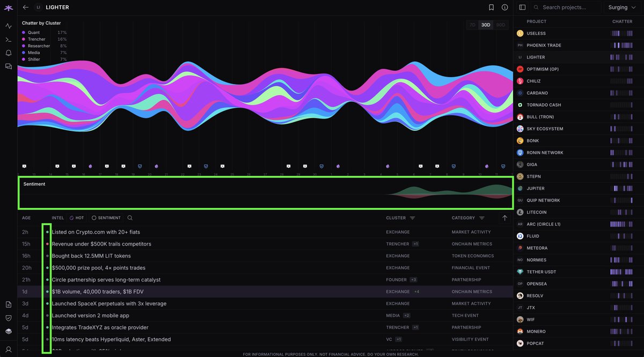Toggle the side panel layout icon
The image size is (644, 357).
[x=522, y=8]
